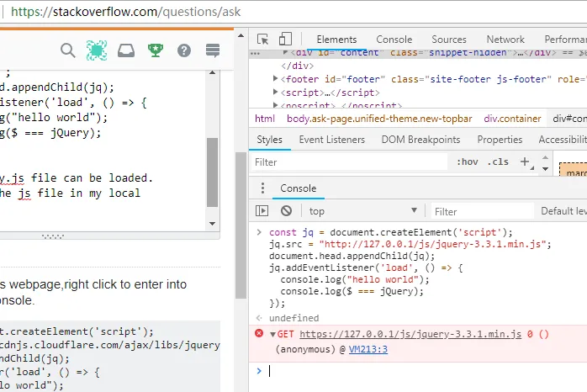Viewport: 587px width, 392px height.
Task: Click the Elements panel ellipsis icon
Action: pos(255,54)
